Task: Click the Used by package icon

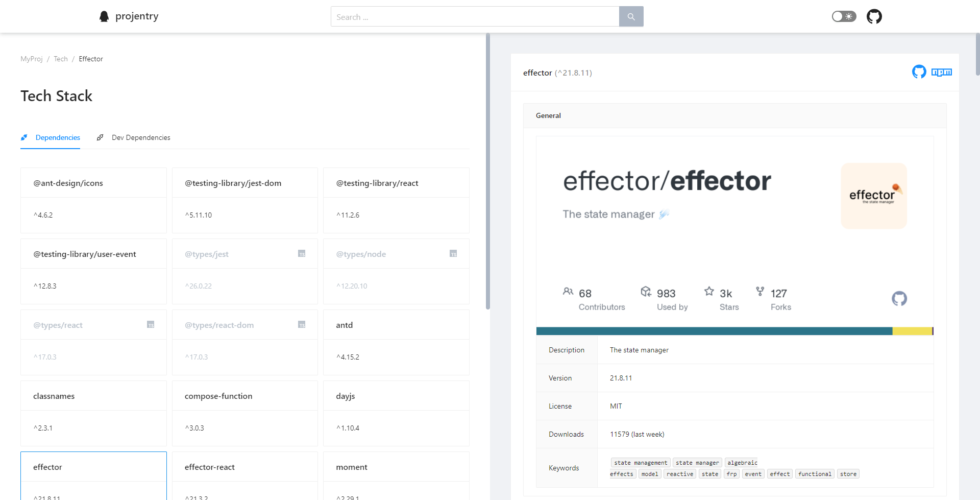Action: pos(646,292)
